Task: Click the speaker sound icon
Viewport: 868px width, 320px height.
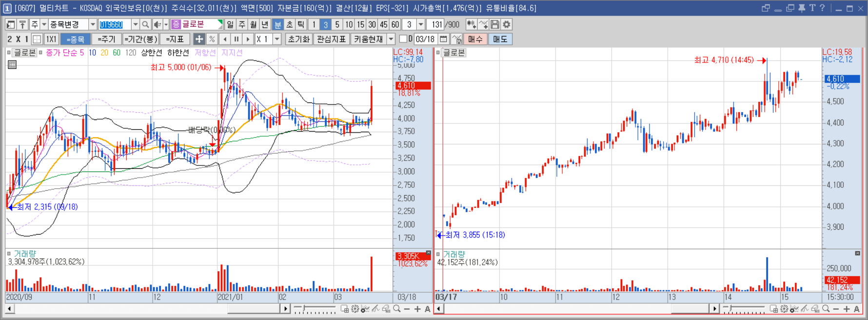Action: point(157,24)
